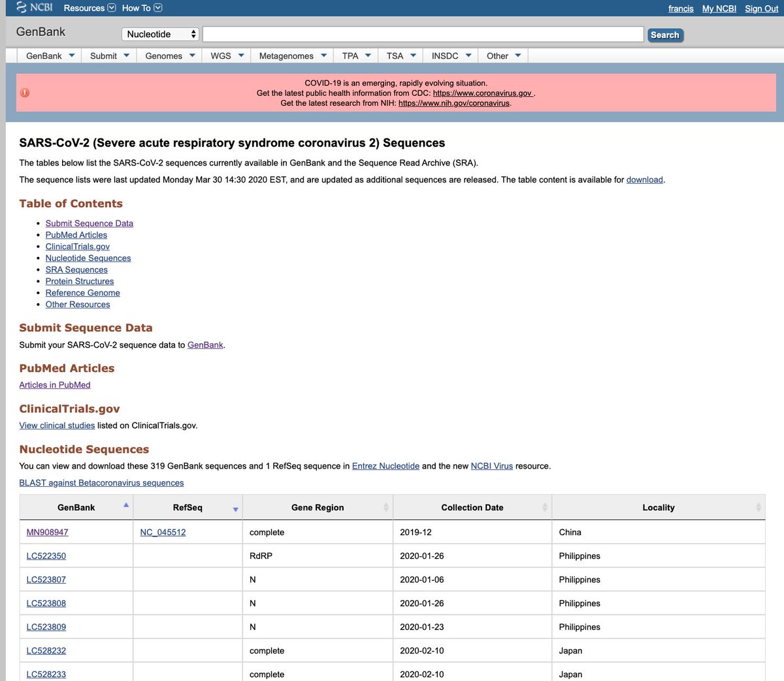Click the NCBI logo

coord(34,8)
